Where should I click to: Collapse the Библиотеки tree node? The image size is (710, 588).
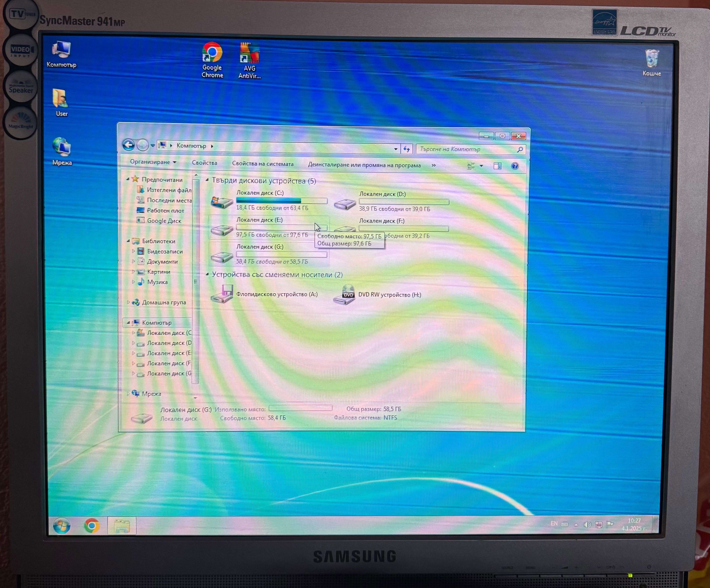tap(128, 241)
